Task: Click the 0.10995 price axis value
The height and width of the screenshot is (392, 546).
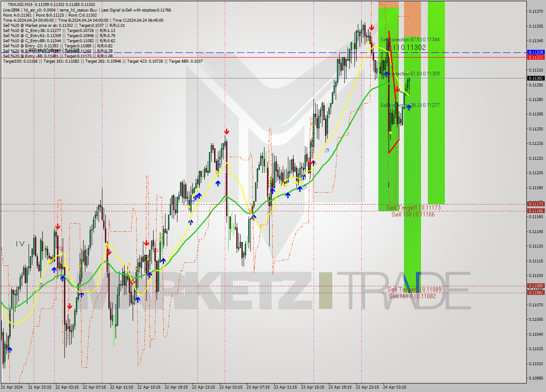Action: pyautogui.click(x=535, y=378)
